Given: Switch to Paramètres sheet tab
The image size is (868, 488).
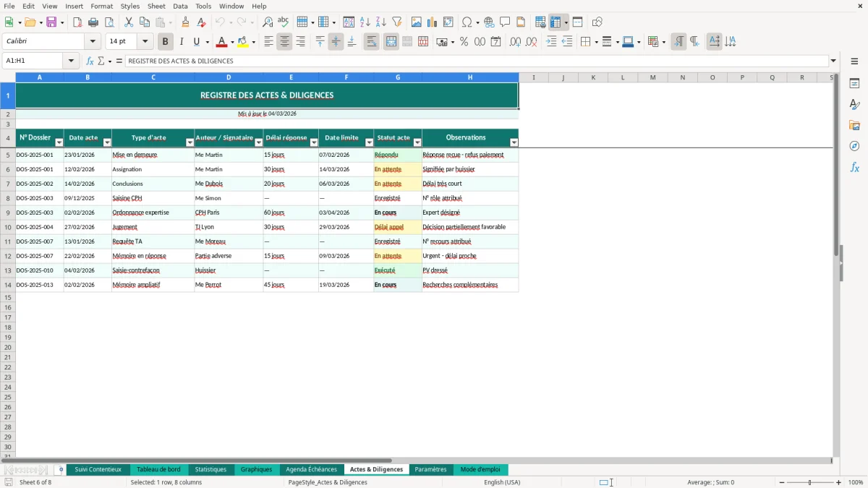Looking at the screenshot, I should click(x=430, y=469).
